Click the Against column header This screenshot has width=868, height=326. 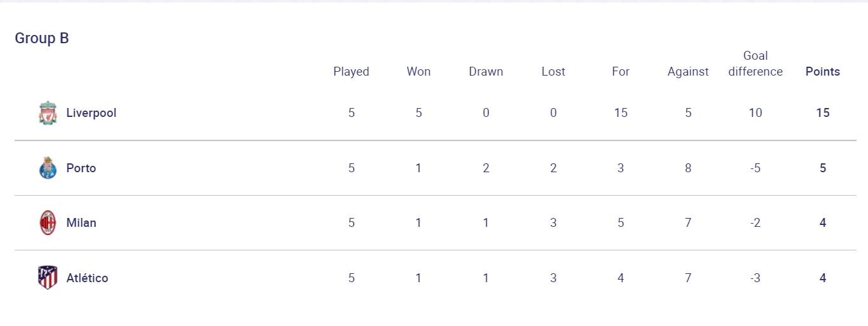pos(688,72)
